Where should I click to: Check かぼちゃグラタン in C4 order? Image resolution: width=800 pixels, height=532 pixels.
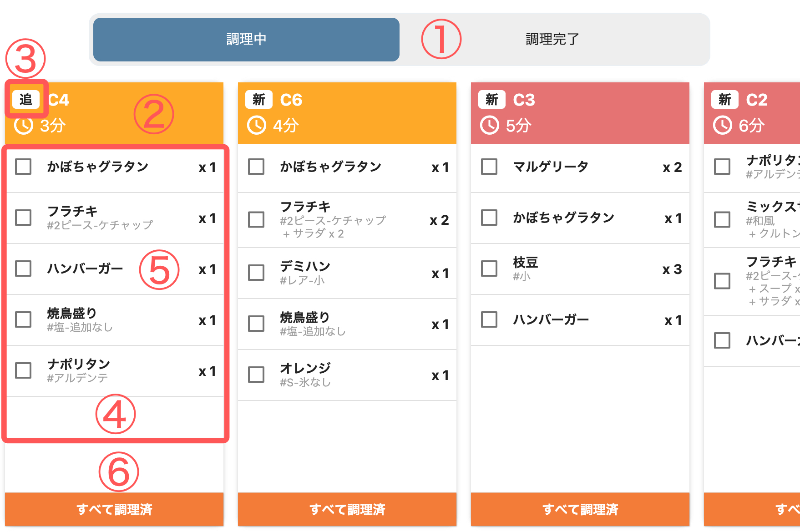coord(23,167)
